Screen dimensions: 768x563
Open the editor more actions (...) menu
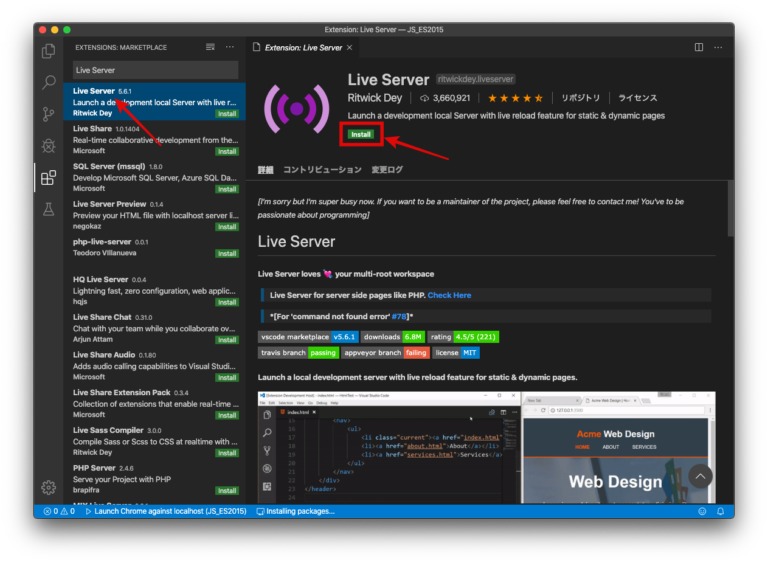[719, 47]
